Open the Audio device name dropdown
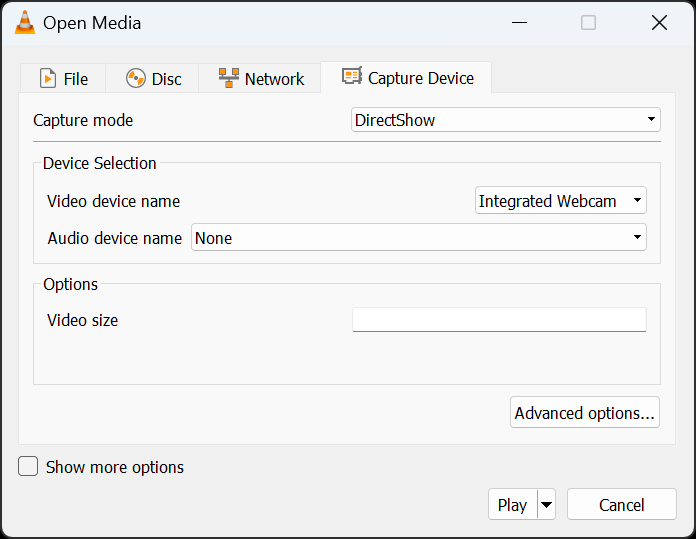The width and height of the screenshot is (696, 539). coord(419,237)
